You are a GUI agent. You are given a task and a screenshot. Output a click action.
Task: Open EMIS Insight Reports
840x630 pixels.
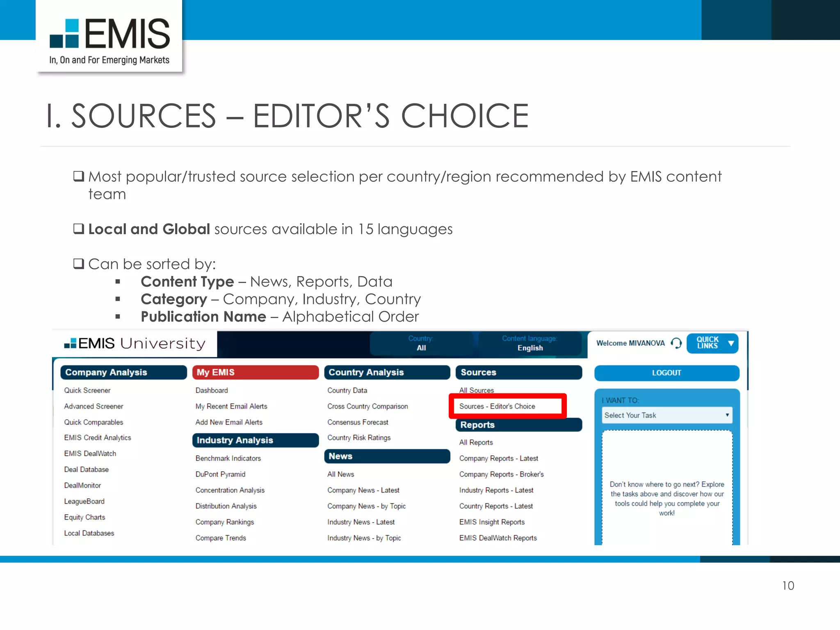pyautogui.click(x=492, y=522)
